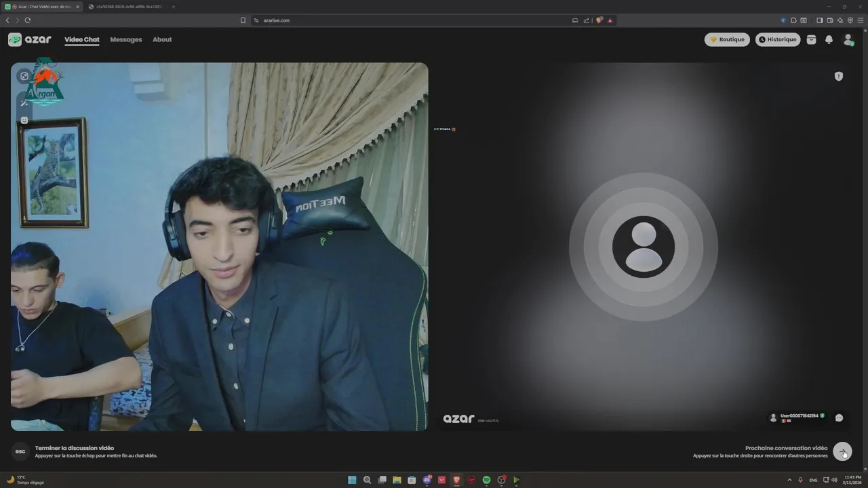
Task: Open File Explorer from taskbar
Action: click(397, 480)
